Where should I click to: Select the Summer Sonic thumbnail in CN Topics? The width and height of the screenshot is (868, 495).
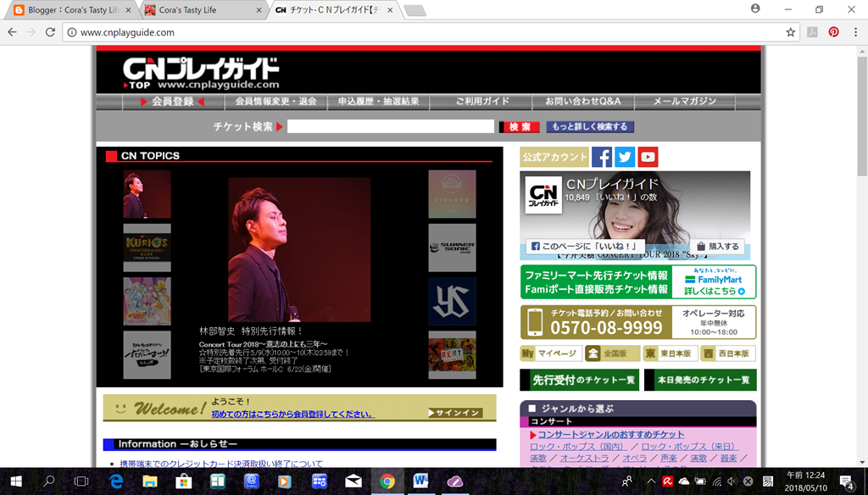[452, 247]
